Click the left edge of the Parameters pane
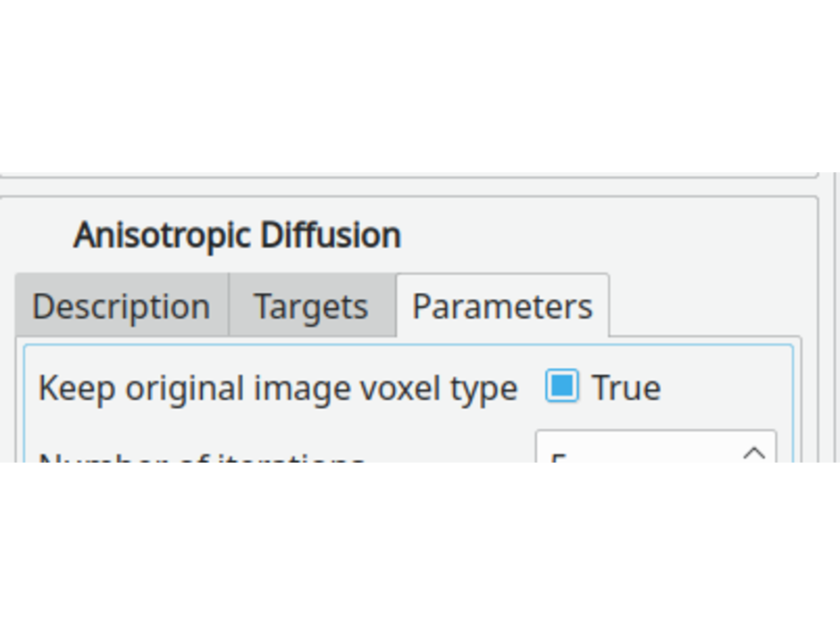 [27, 402]
